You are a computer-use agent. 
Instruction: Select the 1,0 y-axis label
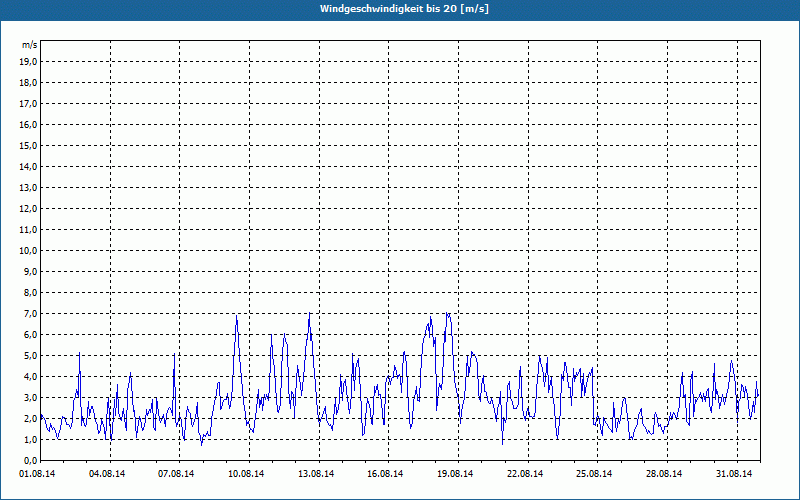pyautogui.click(x=30, y=440)
